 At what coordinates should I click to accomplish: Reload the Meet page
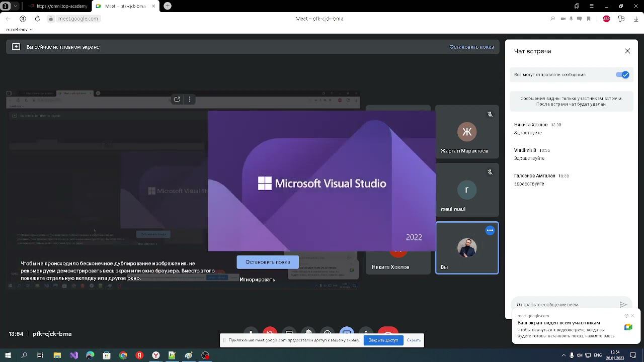(x=37, y=19)
